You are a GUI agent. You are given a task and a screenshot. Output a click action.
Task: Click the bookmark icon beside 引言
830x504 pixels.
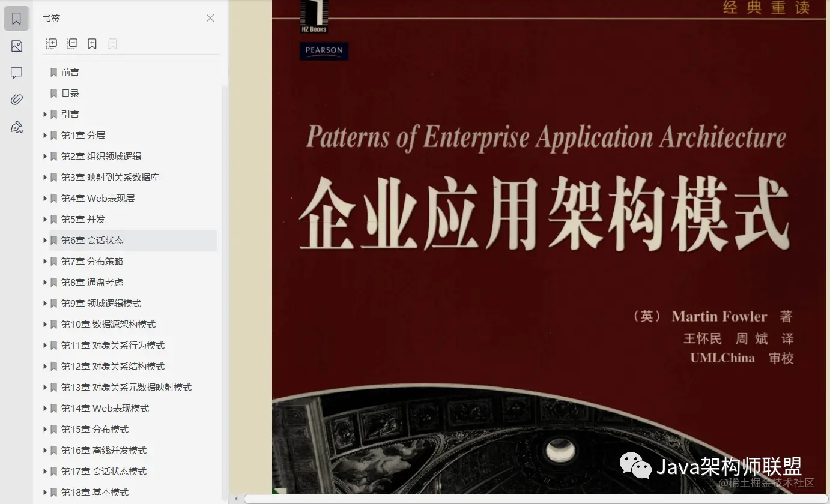(x=53, y=114)
